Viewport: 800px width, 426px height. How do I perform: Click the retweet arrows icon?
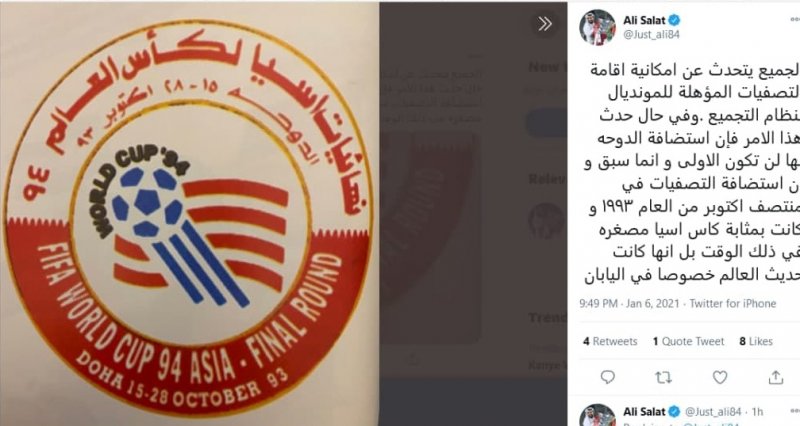click(663, 377)
